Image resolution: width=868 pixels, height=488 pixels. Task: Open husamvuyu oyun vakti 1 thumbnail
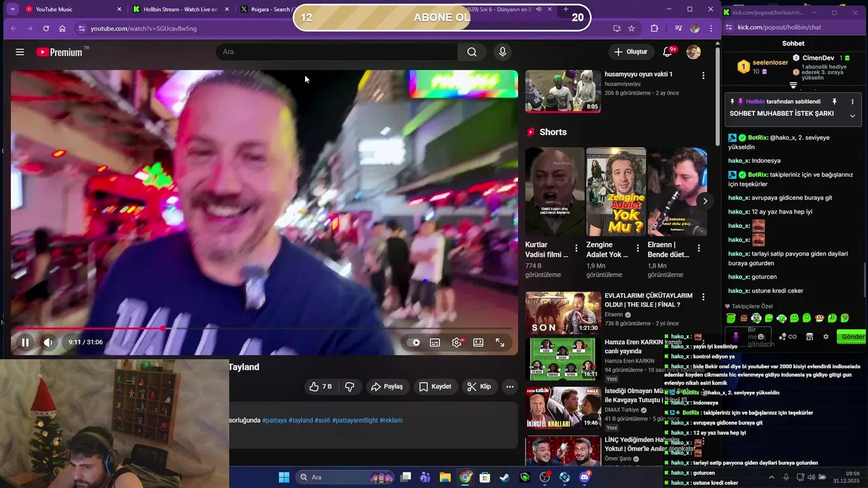pos(563,91)
